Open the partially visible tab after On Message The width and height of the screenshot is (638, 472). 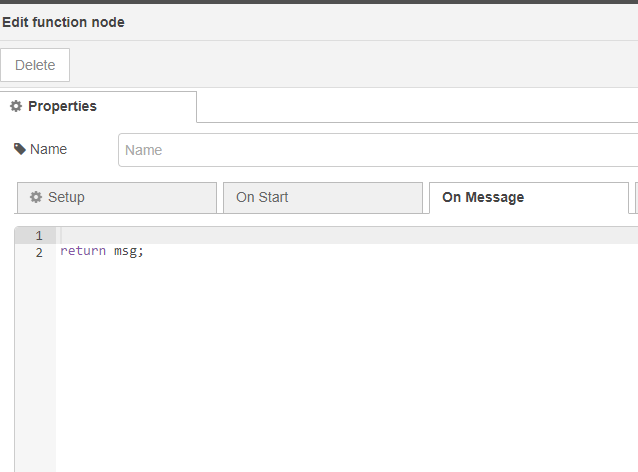(x=634, y=198)
